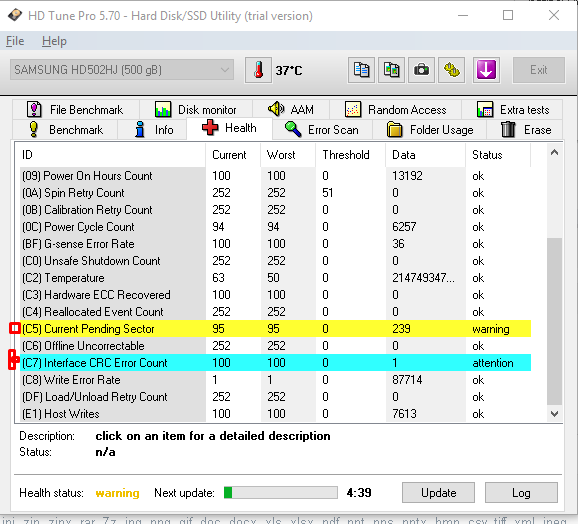Open the Info tab
The width and height of the screenshot is (578, 524).
click(152, 130)
